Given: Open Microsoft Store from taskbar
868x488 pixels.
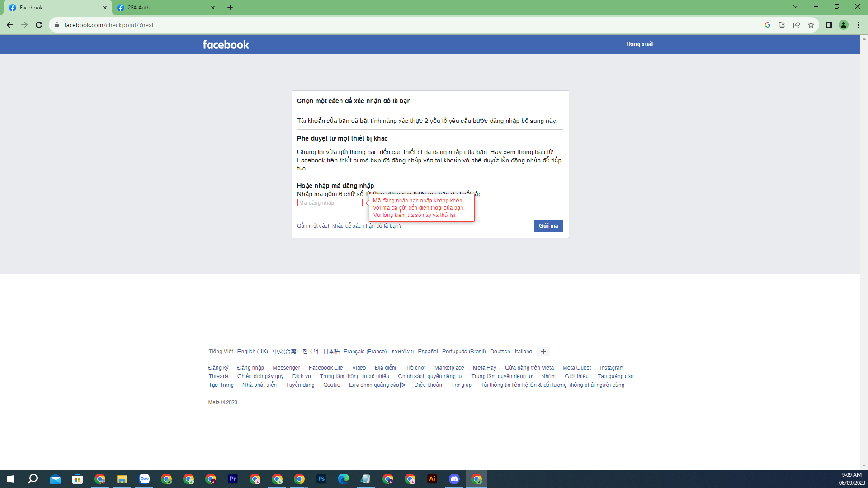Looking at the screenshot, I should pos(78,479).
